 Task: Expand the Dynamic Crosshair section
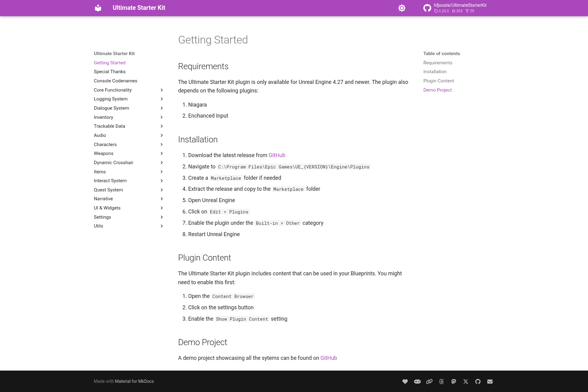(x=129, y=163)
